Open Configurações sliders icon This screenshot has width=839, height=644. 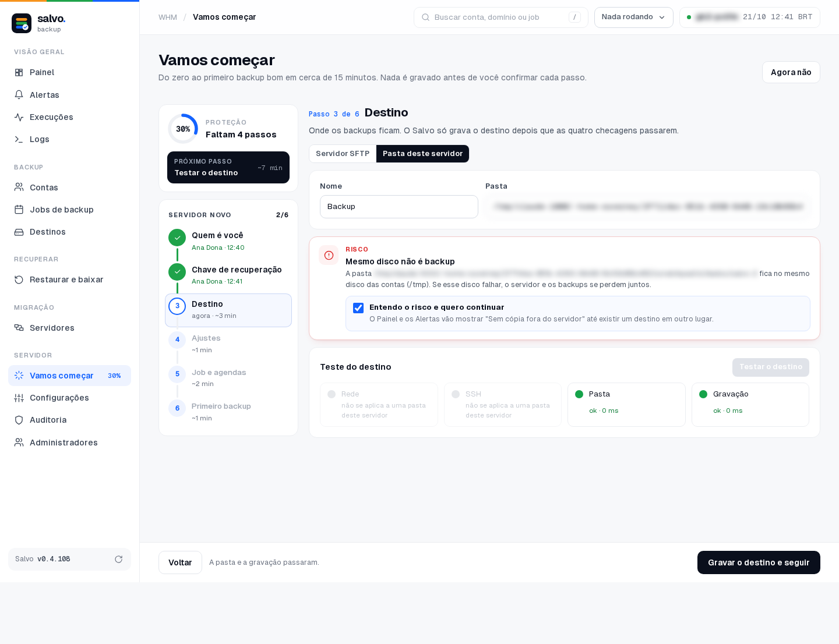19,398
